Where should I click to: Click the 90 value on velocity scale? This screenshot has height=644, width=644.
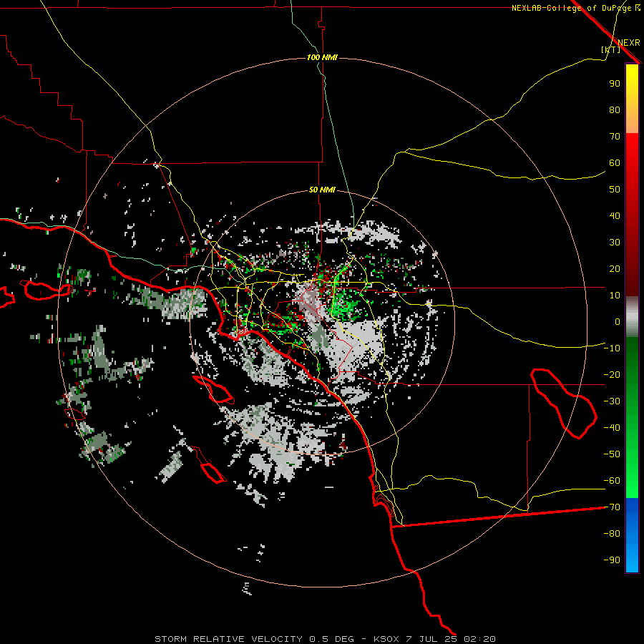(615, 84)
